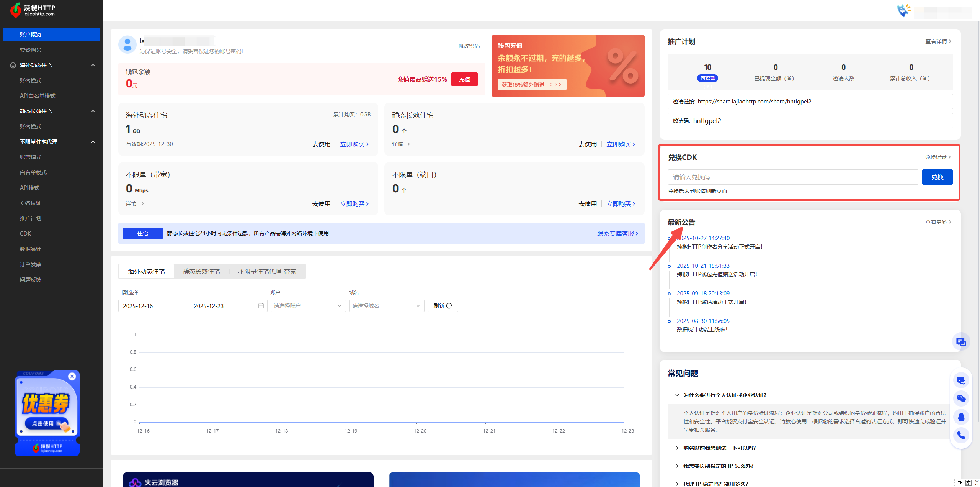Click the blue 兑换 button
The width and height of the screenshot is (980, 487).
click(x=937, y=177)
